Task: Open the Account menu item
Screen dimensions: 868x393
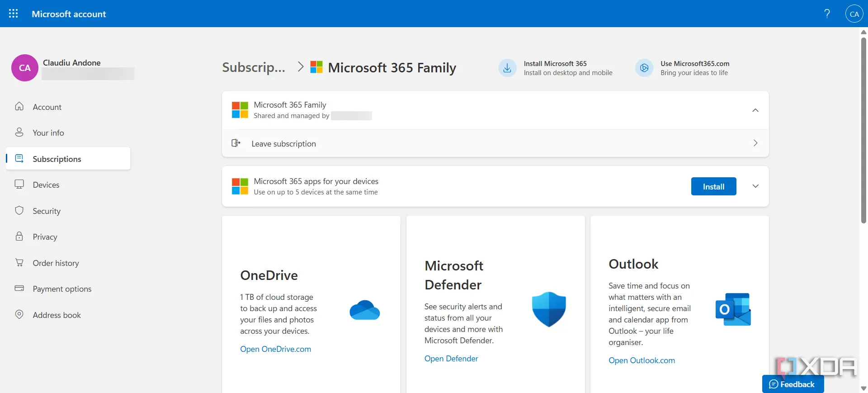Action: pyautogui.click(x=68, y=107)
